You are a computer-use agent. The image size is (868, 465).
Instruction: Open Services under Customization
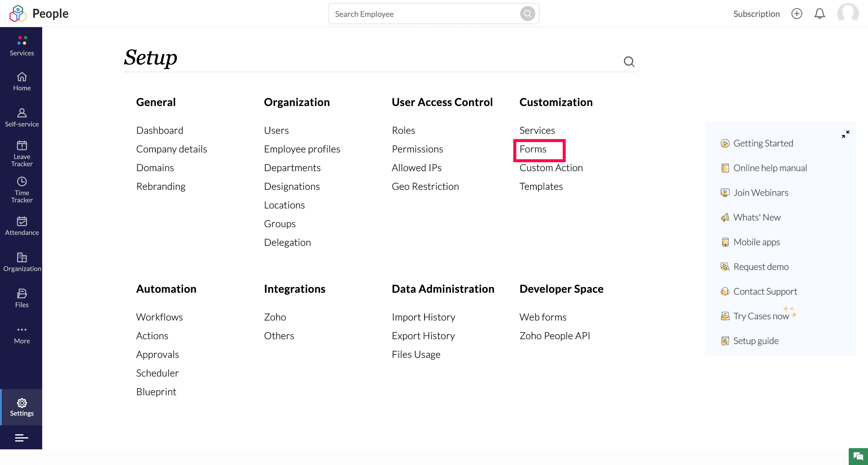pos(537,130)
